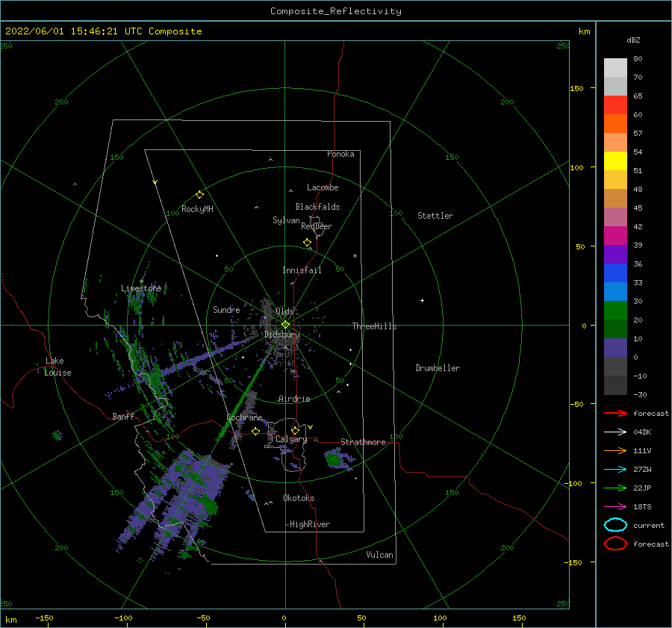Click the green 22JP arrow icon
Screen dimensions: 672x628
click(615, 488)
